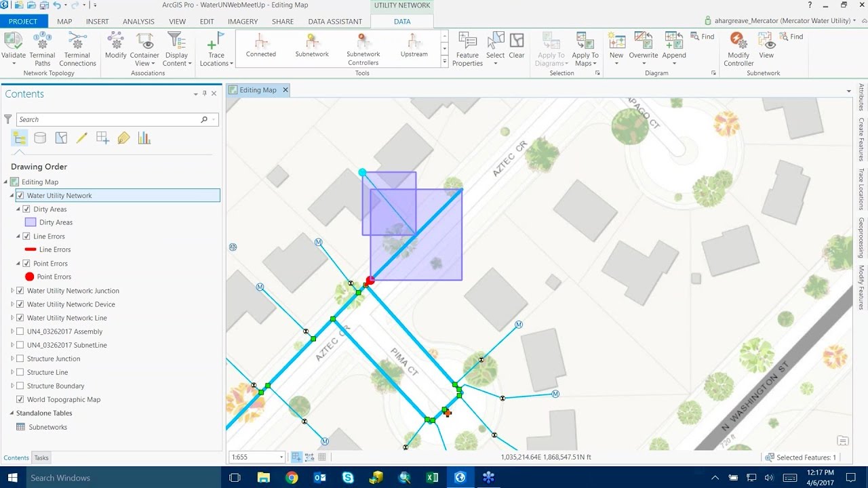
Task: Open the Tasks pane tab
Action: [x=41, y=457]
